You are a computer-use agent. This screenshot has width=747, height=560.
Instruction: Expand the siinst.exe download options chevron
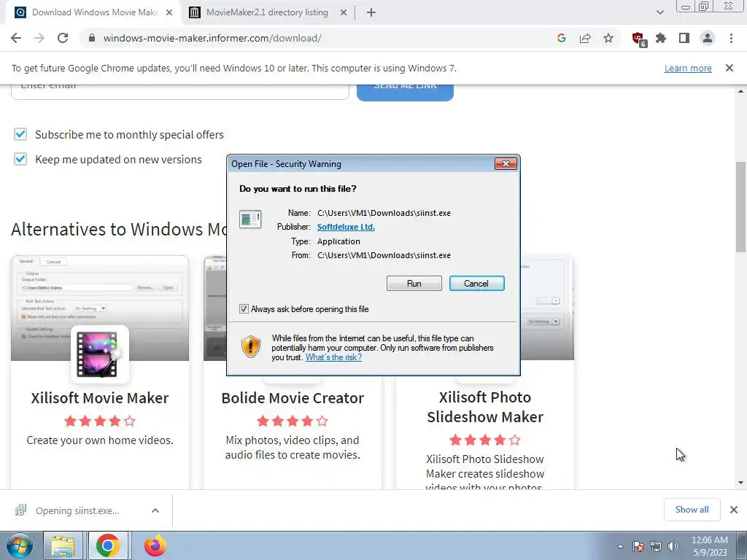coord(155,510)
